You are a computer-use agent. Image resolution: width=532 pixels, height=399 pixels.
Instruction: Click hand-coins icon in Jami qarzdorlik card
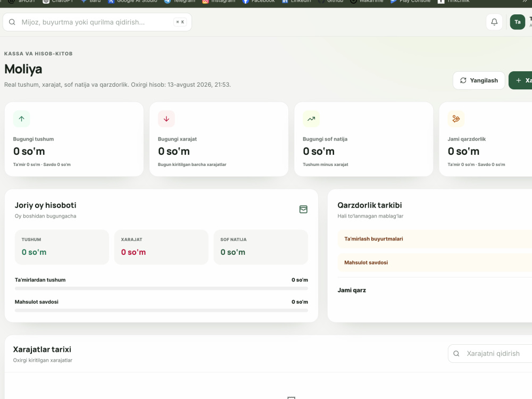pyautogui.click(x=456, y=119)
